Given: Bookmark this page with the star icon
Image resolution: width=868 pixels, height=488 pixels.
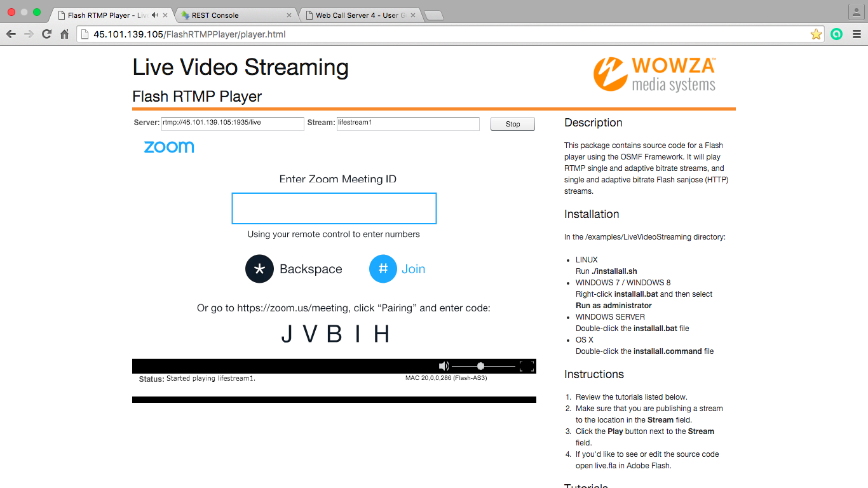Looking at the screenshot, I should [816, 34].
